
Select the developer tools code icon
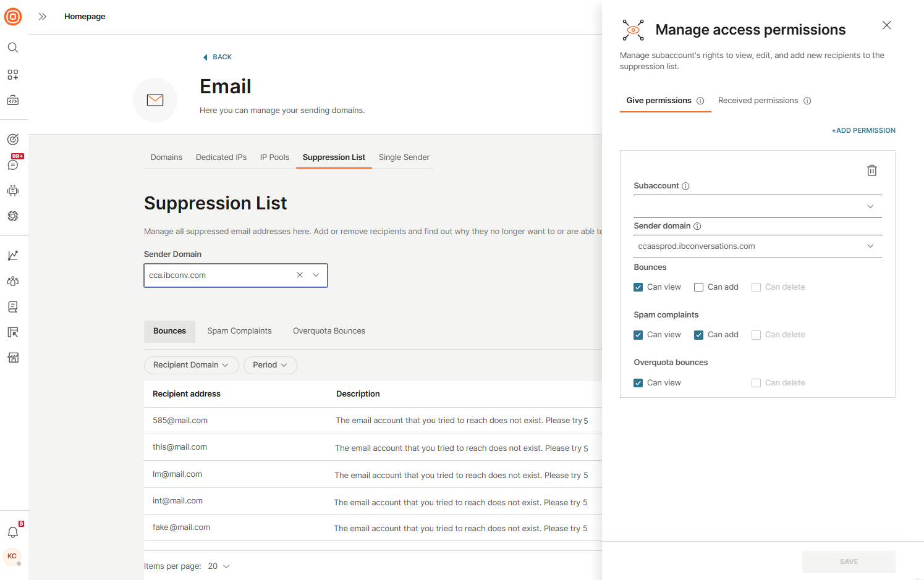click(13, 99)
